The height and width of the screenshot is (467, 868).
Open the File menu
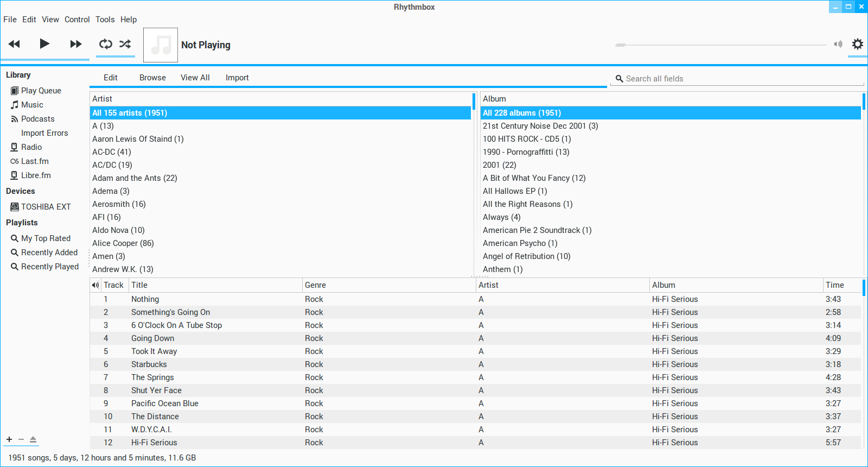10,20
